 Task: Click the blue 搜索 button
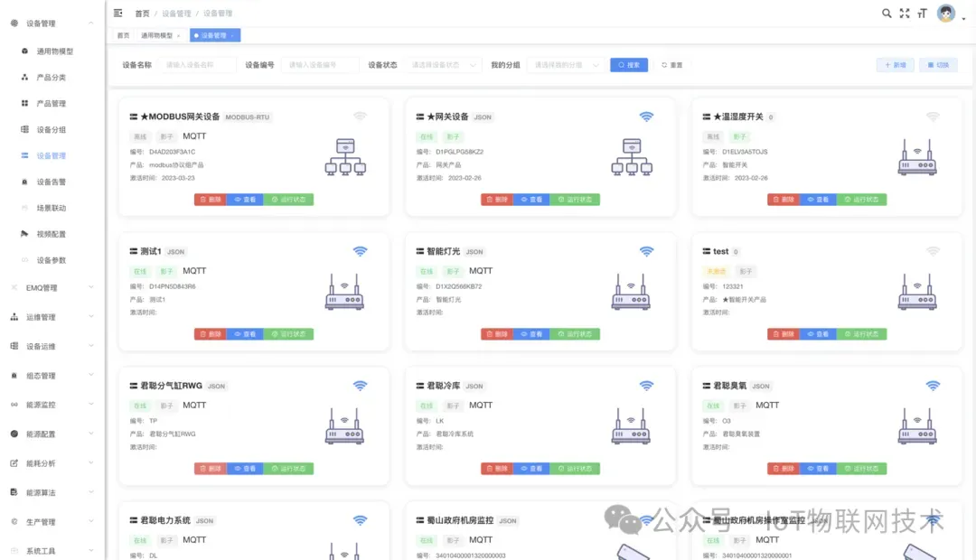[x=629, y=65]
